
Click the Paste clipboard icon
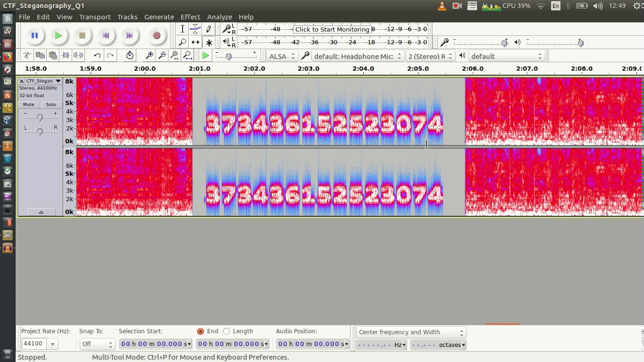(x=53, y=55)
